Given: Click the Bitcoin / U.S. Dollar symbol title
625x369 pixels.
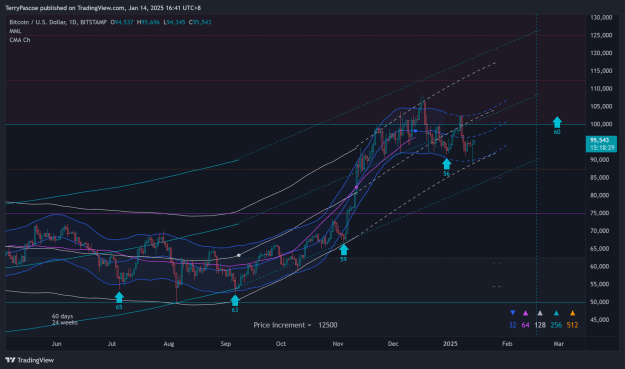Looking at the screenshot, I should [39, 22].
